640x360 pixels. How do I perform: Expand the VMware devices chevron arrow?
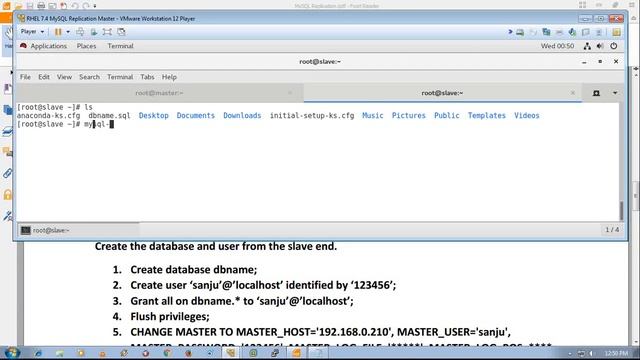tap(510, 31)
